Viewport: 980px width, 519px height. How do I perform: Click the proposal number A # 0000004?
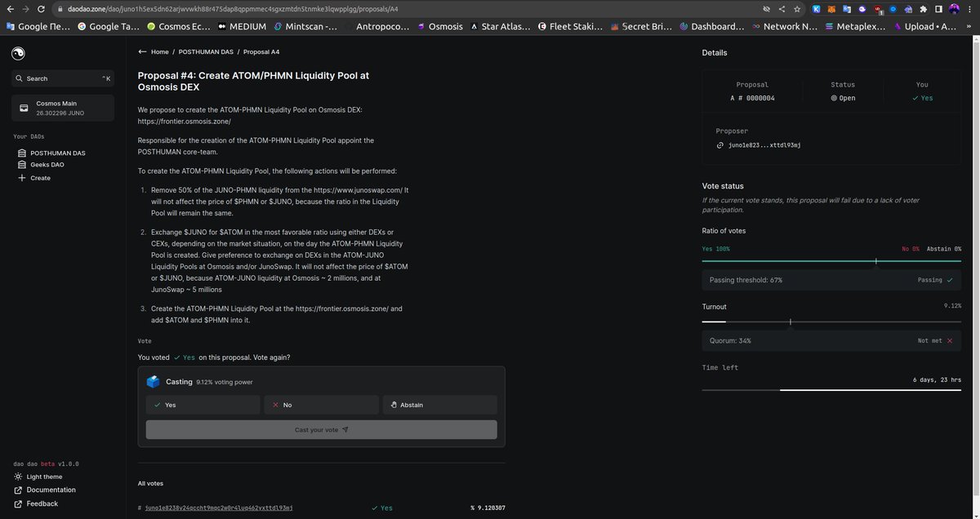point(752,98)
